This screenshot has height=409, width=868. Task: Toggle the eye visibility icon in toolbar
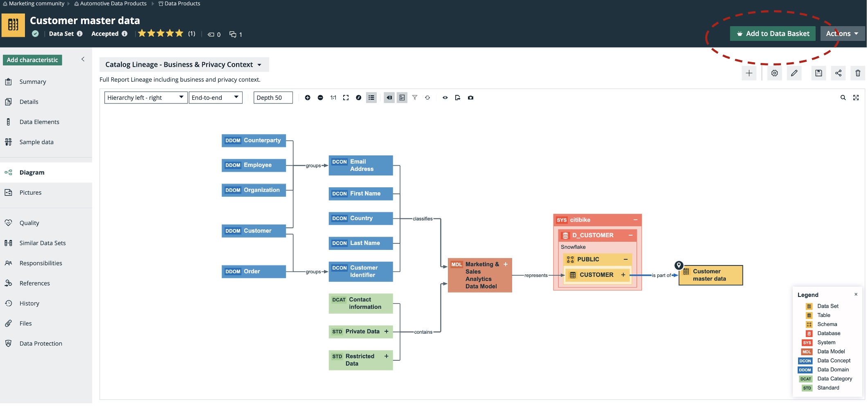click(445, 98)
